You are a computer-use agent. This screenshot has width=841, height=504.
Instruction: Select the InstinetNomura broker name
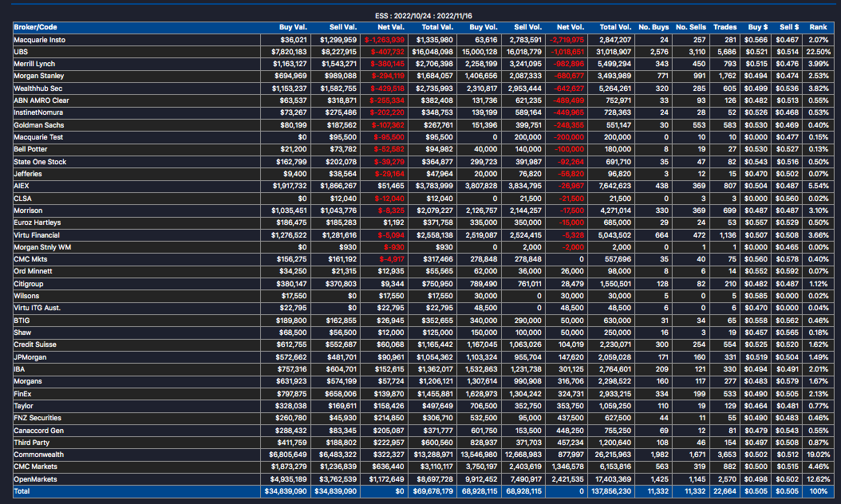click(x=38, y=112)
